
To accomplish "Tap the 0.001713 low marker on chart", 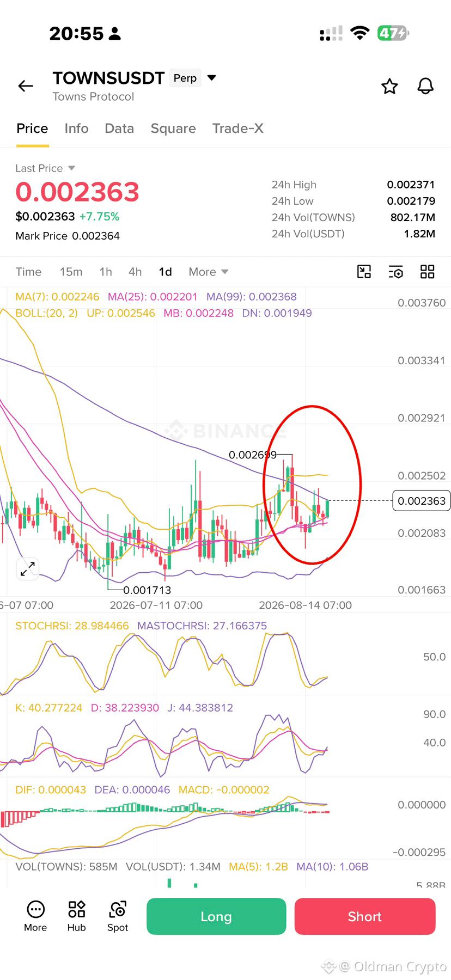I will (147, 590).
